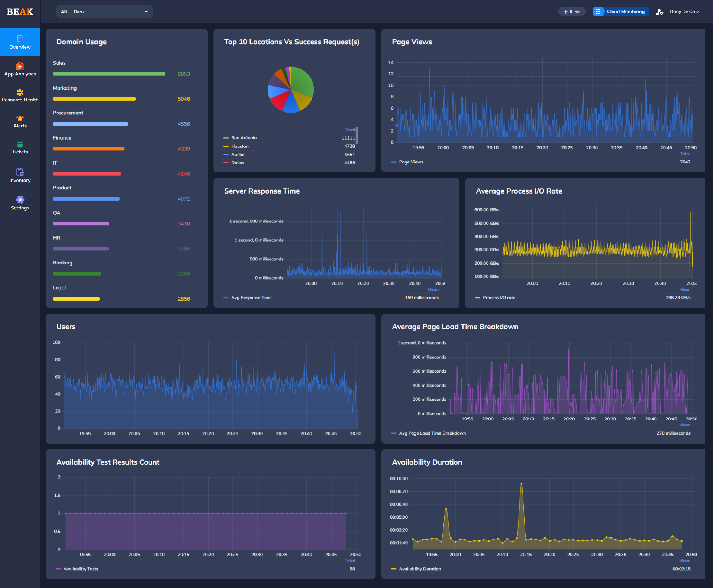The height and width of the screenshot is (588, 713).
Task: Click the tallest peak in Availability Duration chart
Action: (x=521, y=484)
